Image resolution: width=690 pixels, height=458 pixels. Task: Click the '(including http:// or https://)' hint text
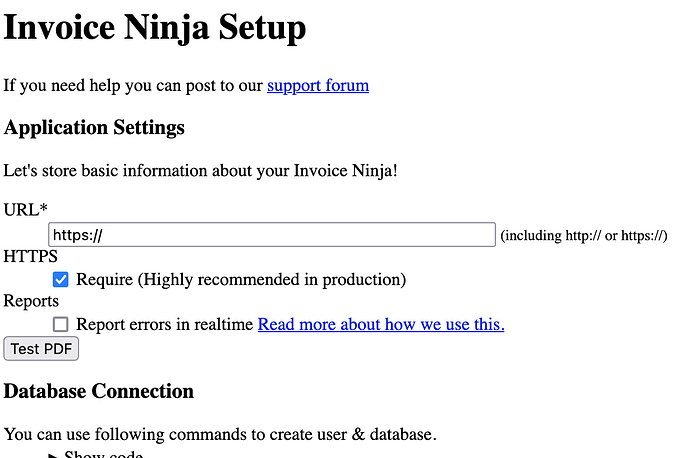(584, 235)
